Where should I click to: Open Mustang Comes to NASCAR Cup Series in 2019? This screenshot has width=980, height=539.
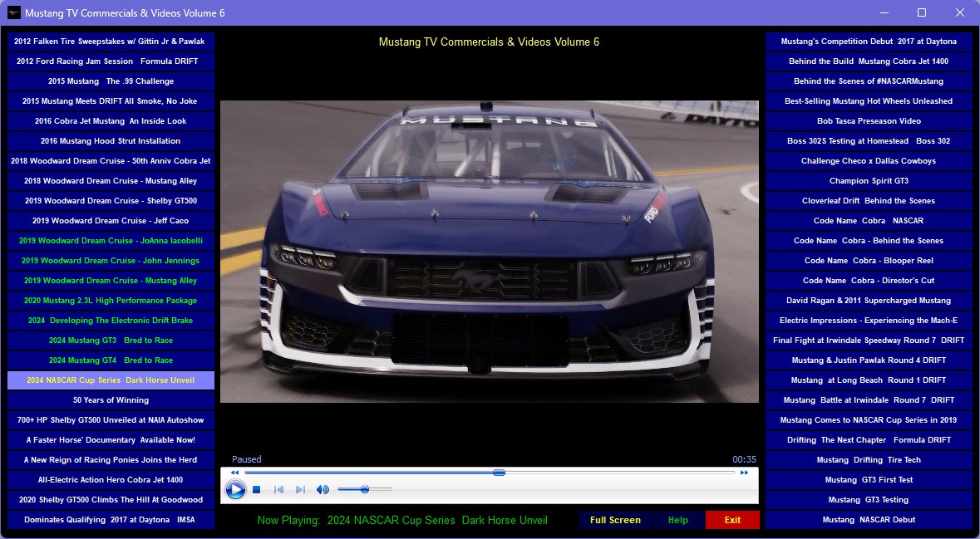pos(869,420)
